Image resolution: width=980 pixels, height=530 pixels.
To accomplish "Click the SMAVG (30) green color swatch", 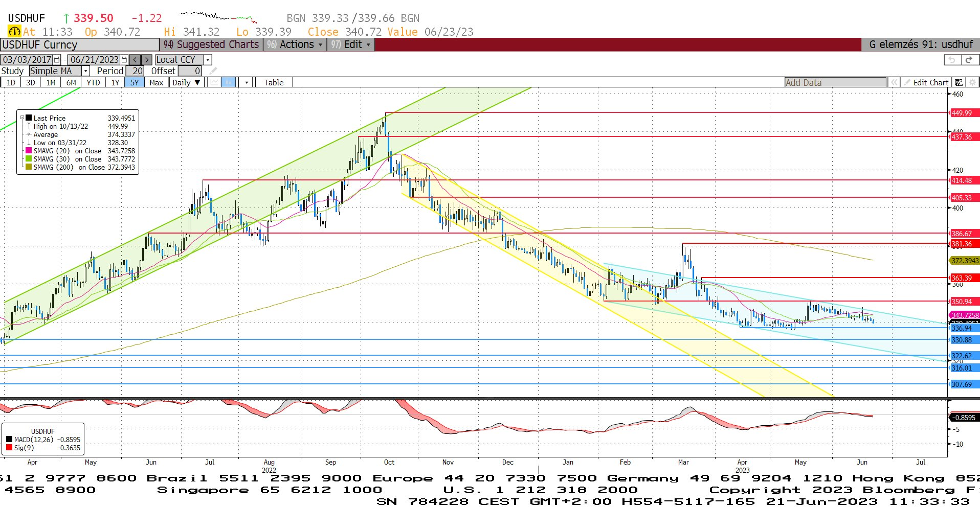I will click(29, 159).
